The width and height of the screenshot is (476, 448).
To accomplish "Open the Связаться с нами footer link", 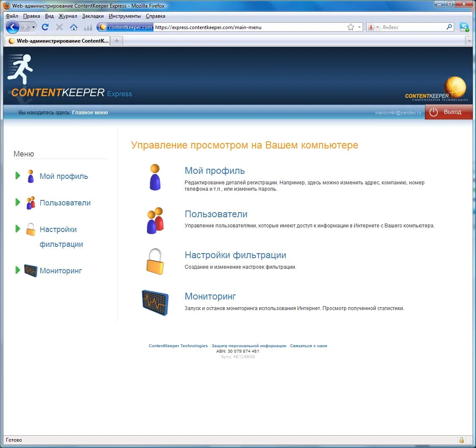I will pyautogui.click(x=309, y=345).
